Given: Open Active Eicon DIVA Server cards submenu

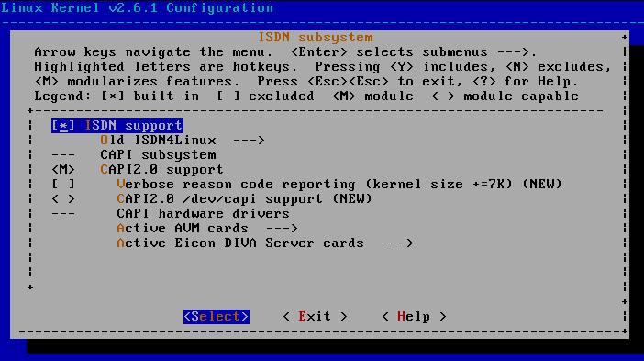Looking at the screenshot, I should 265,243.
